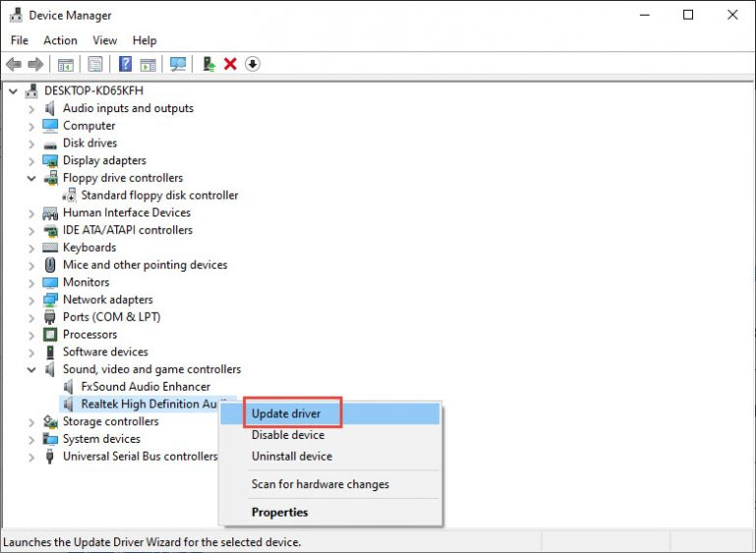Click the Back arrow toolbar icon
This screenshot has width=756, height=553.
(x=14, y=64)
